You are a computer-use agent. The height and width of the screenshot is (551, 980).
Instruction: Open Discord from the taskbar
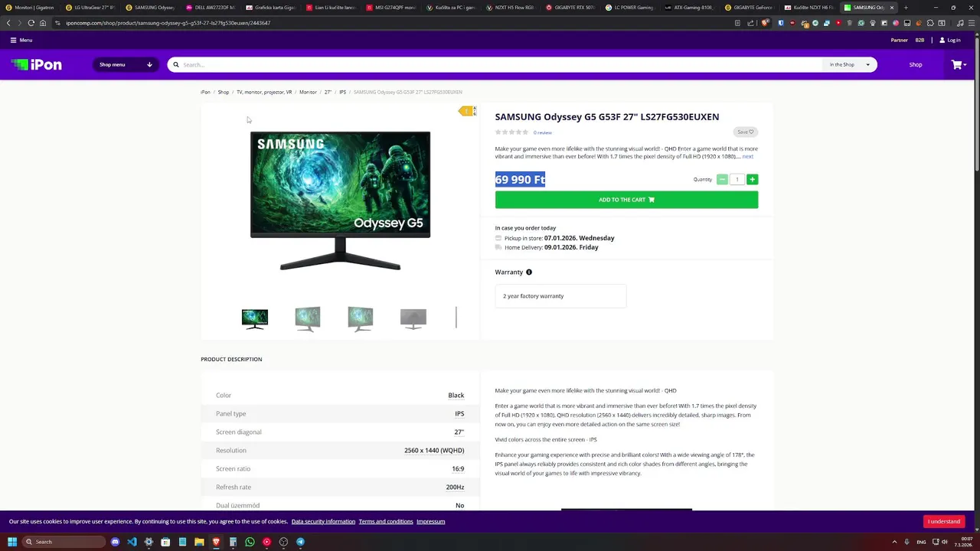[115, 542]
